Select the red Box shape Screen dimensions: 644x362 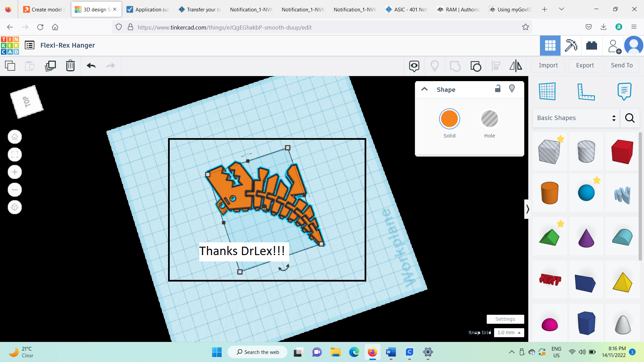point(623,152)
